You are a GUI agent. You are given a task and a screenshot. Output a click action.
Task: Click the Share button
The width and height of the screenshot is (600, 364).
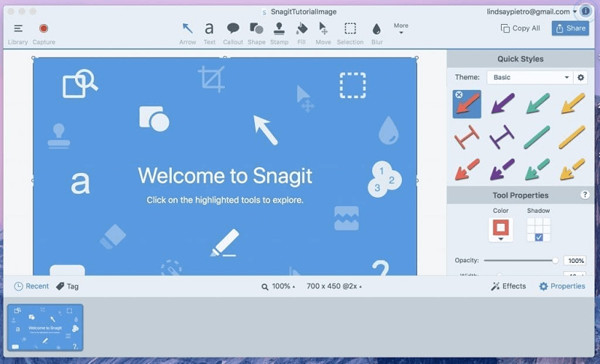570,28
